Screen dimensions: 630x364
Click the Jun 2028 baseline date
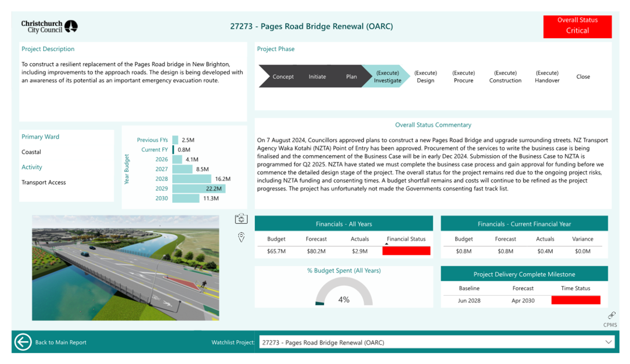[469, 300]
